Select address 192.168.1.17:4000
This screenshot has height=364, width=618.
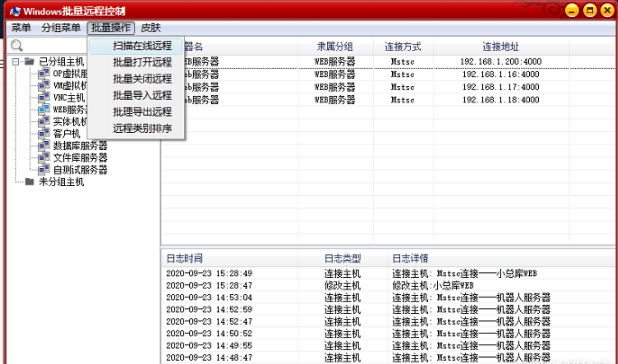[x=501, y=87]
